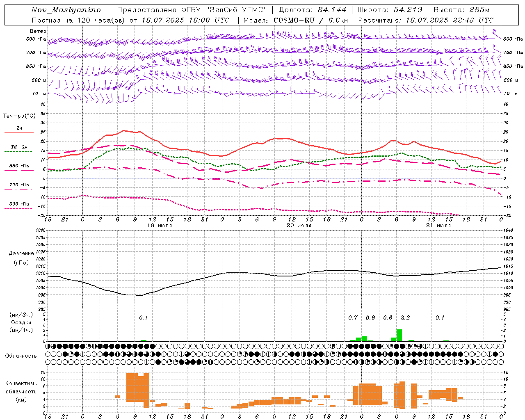This screenshot has height=420, width=525.
Task: Select the Td 2м legend entry
Action: tap(19, 147)
